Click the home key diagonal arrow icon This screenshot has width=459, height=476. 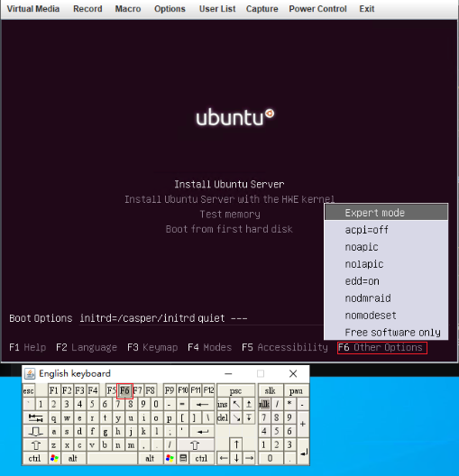point(236,404)
